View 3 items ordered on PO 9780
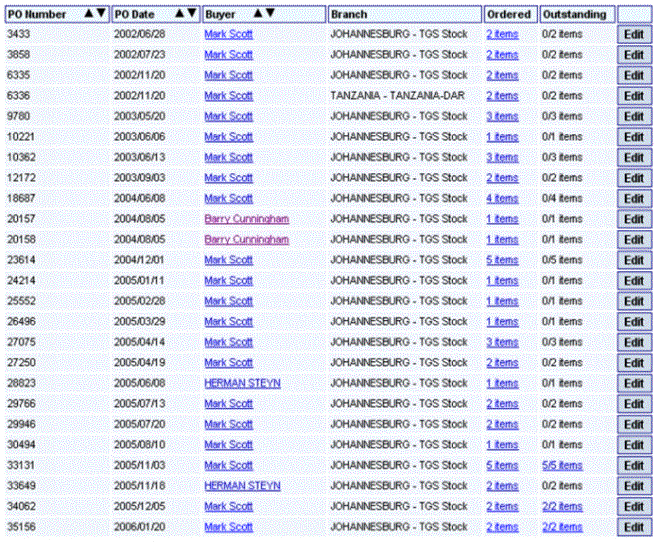Image resolution: width=660 pixels, height=545 pixels. [502, 116]
